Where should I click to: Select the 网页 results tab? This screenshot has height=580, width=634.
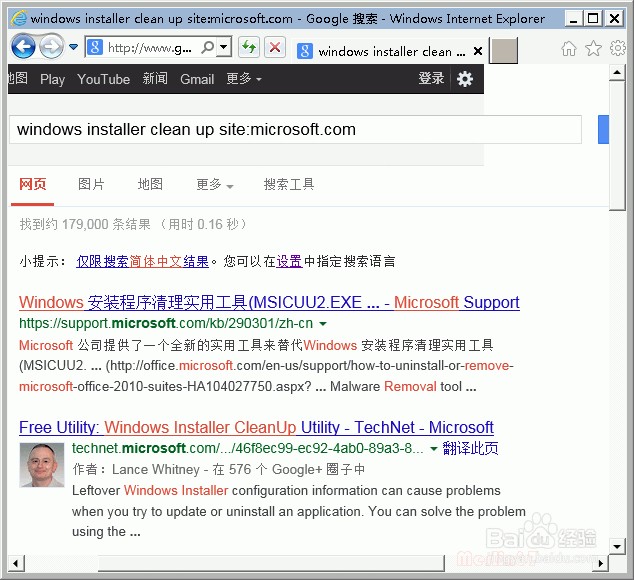[33, 184]
